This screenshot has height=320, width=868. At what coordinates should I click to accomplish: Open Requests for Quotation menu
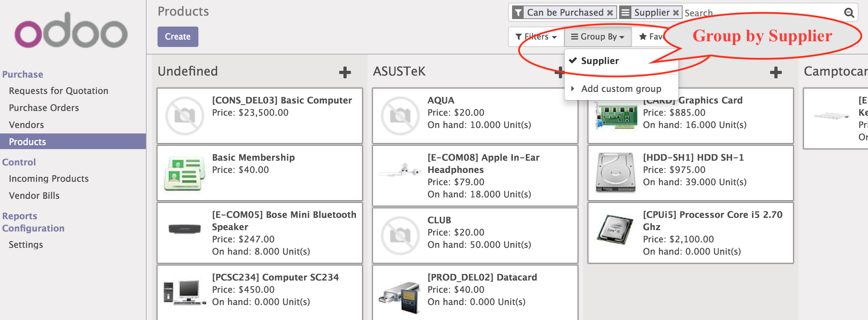59,91
